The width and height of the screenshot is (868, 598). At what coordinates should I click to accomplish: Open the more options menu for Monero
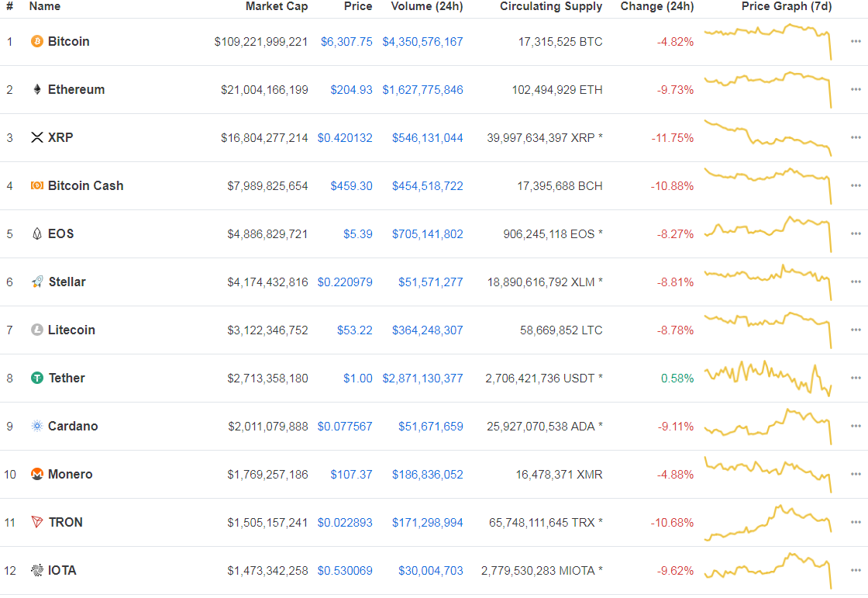(x=856, y=474)
